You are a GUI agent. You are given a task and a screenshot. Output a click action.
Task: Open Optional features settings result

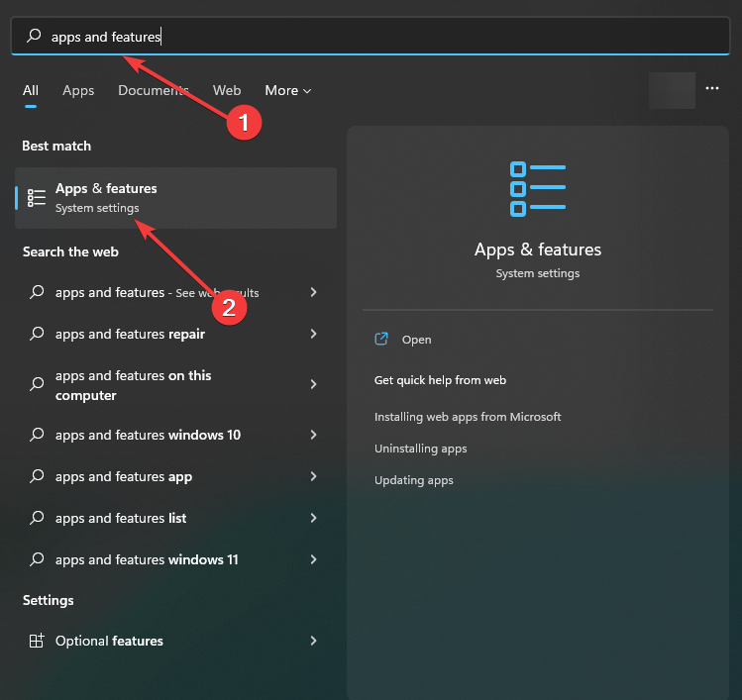(x=176, y=641)
